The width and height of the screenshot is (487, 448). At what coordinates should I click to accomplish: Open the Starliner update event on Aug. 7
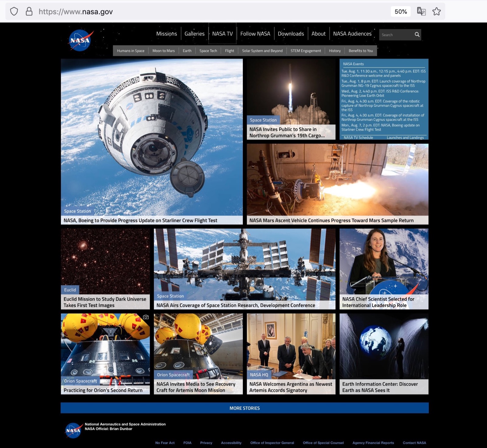point(380,127)
